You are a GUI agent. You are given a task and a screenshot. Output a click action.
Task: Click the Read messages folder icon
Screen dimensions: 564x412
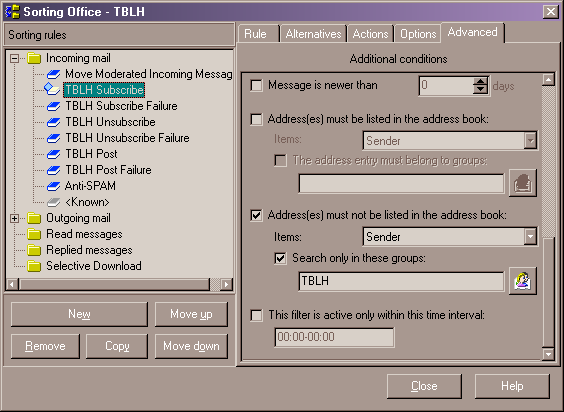[x=34, y=234]
